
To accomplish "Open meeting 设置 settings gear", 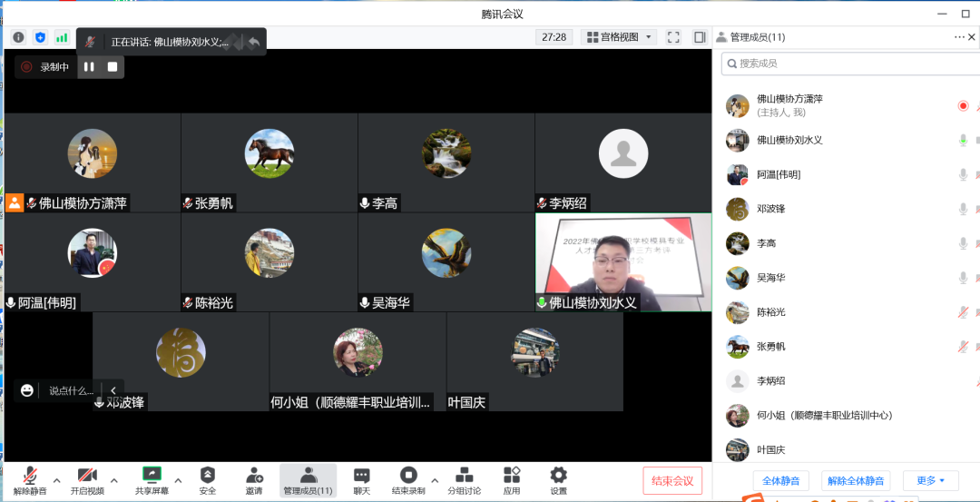I will [x=558, y=479].
